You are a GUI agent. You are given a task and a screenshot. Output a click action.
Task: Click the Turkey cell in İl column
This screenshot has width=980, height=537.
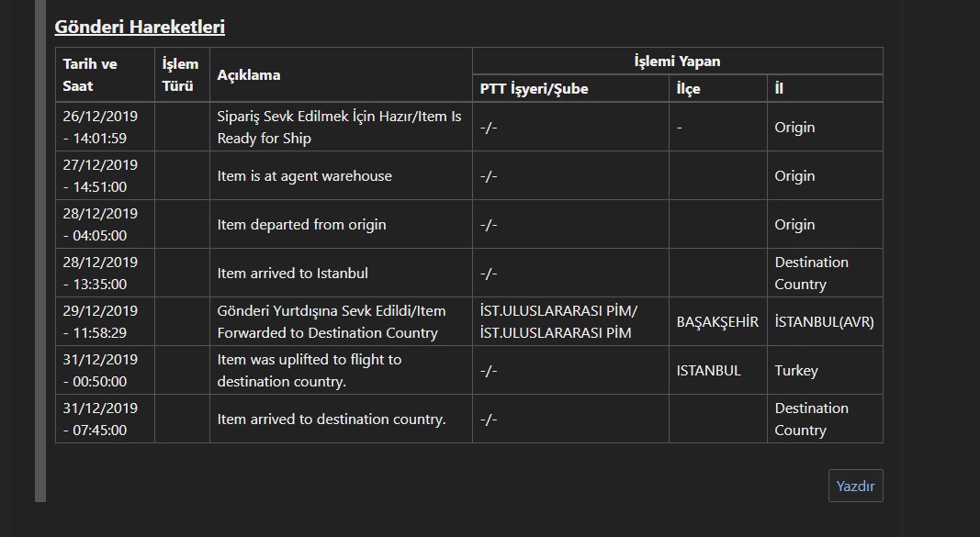[825, 370]
